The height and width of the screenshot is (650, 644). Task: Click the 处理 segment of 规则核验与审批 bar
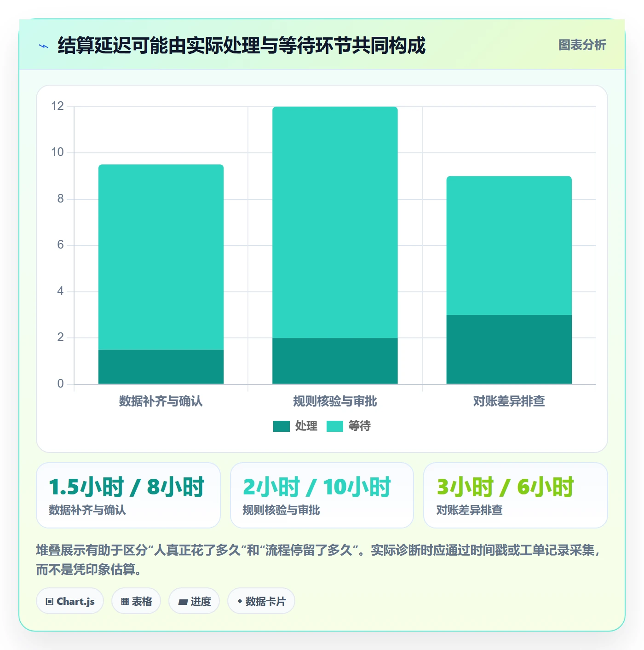coord(335,361)
